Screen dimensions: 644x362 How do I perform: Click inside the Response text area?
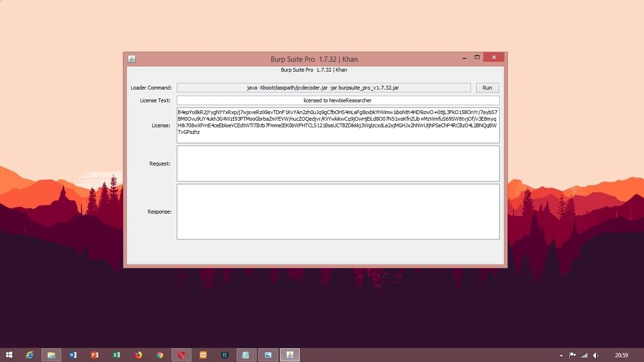click(x=338, y=212)
